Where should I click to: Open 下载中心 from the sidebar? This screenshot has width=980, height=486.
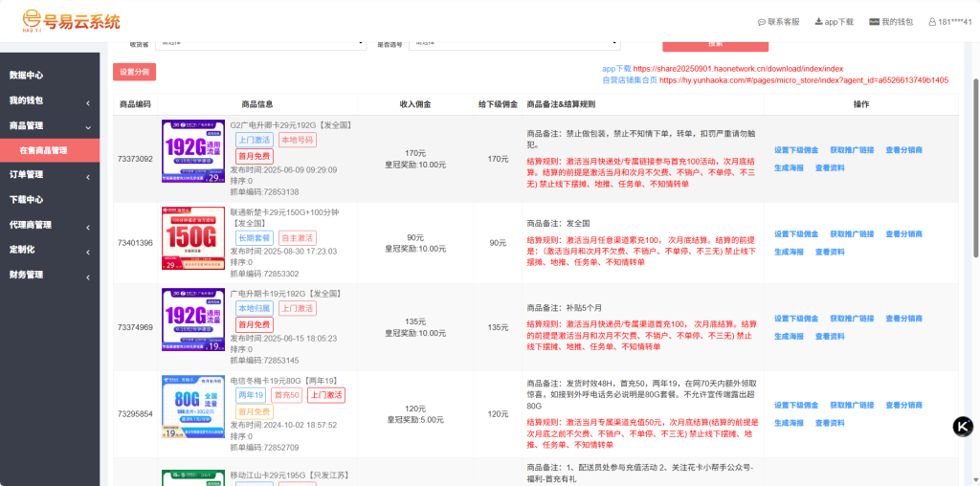point(27,200)
